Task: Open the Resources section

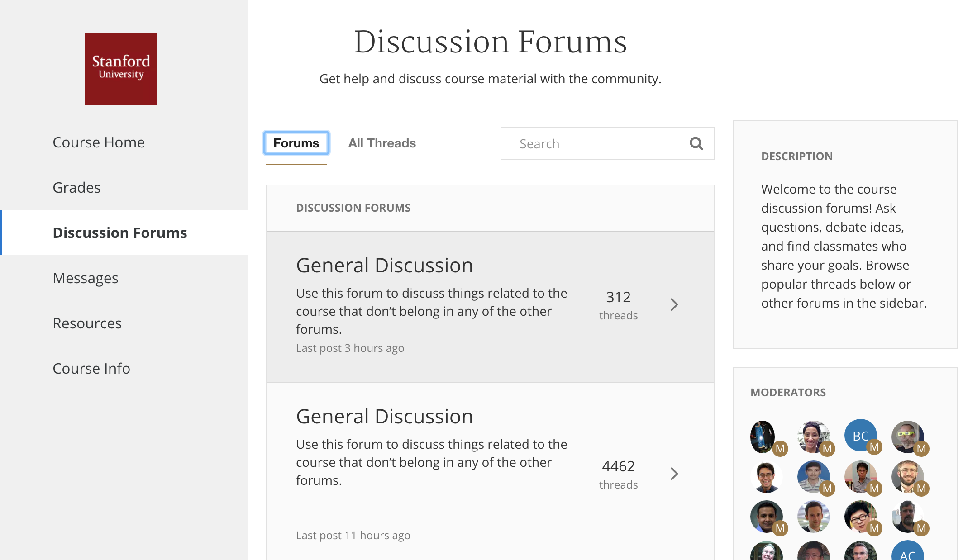Action: tap(87, 323)
